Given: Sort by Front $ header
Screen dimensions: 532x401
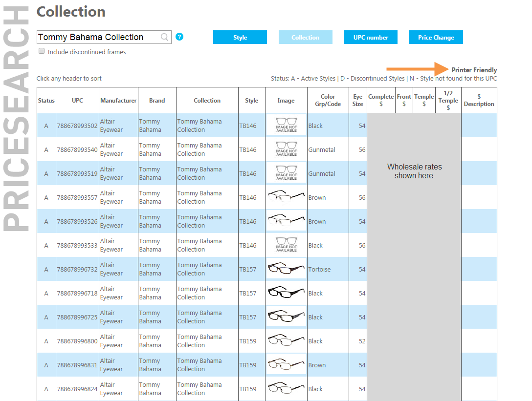Looking at the screenshot, I should (x=404, y=100).
